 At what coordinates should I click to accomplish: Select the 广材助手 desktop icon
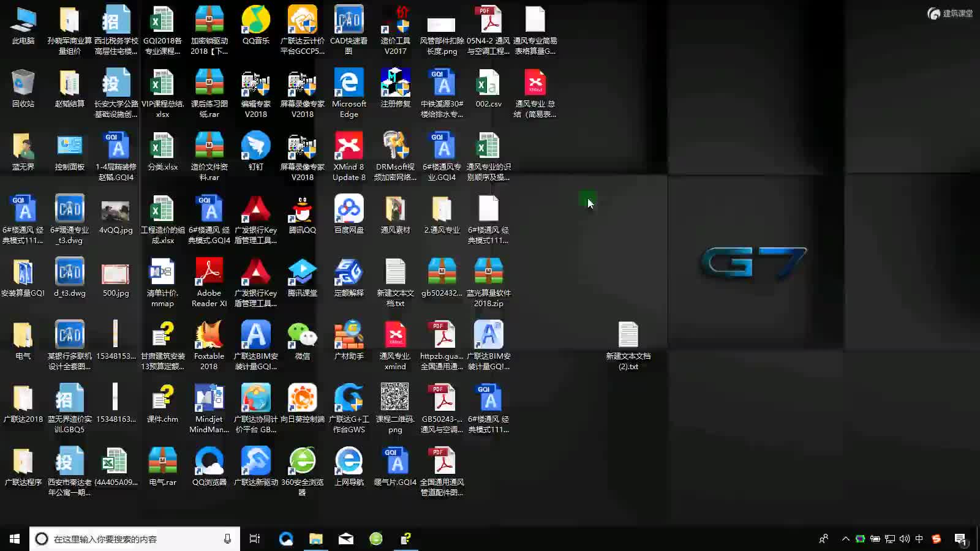pyautogui.click(x=349, y=341)
